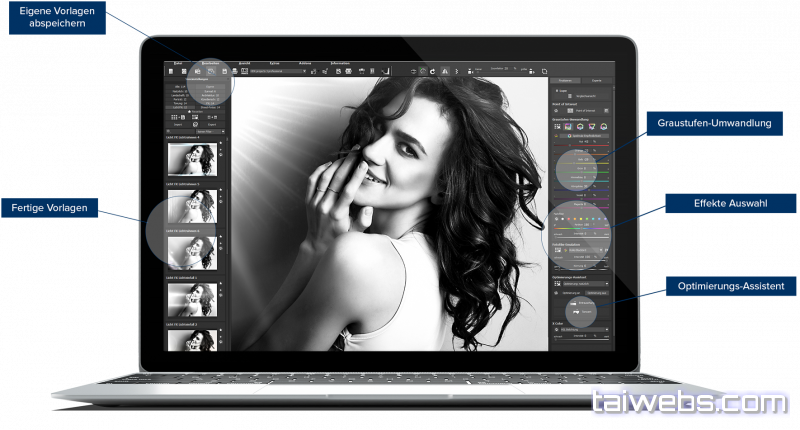Select the first grayscale conversion mode icon

click(x=557, y=127)
